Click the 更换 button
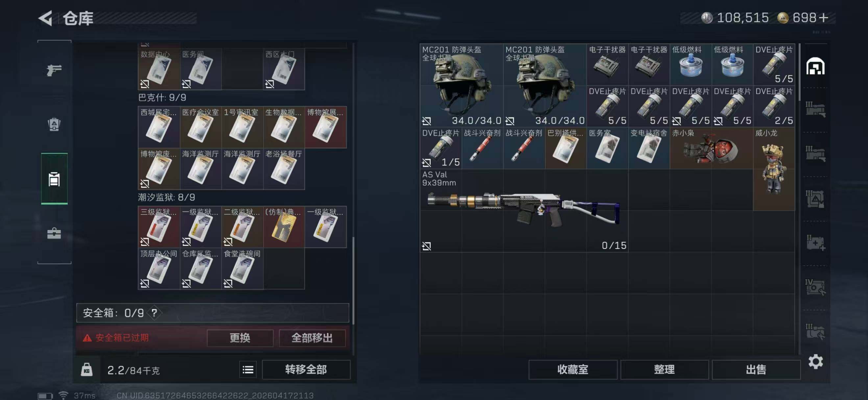868x400 pixels. (240, 337)
